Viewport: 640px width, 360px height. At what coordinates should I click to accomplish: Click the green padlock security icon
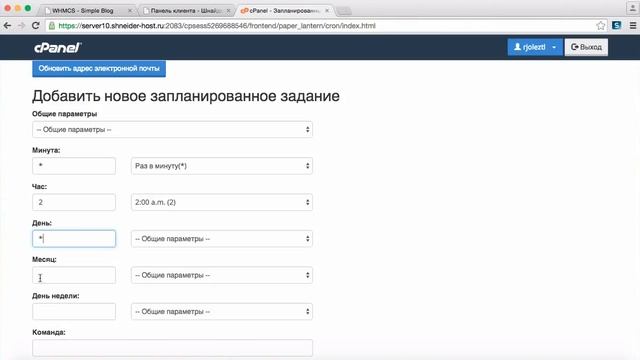[x=52, y=26]
